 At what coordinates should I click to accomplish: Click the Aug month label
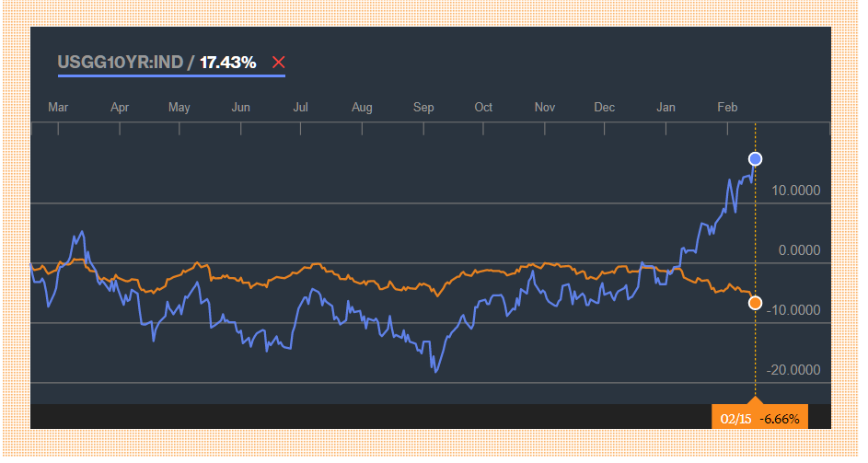point(362,108)
